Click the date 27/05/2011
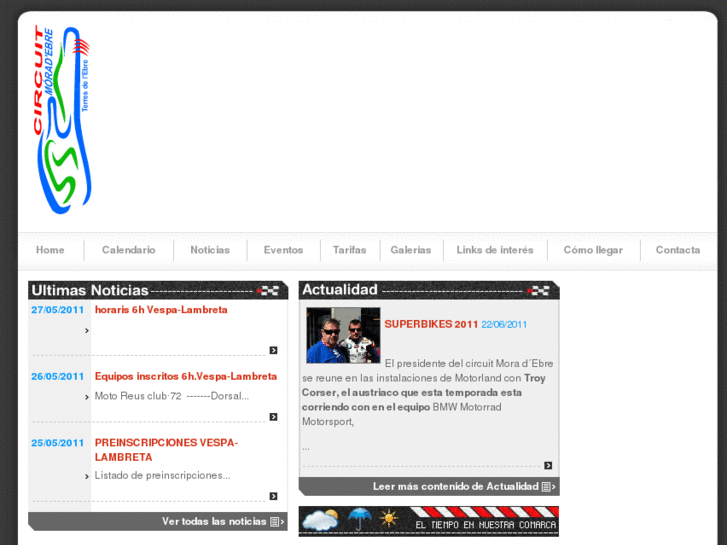 (57, 310)
